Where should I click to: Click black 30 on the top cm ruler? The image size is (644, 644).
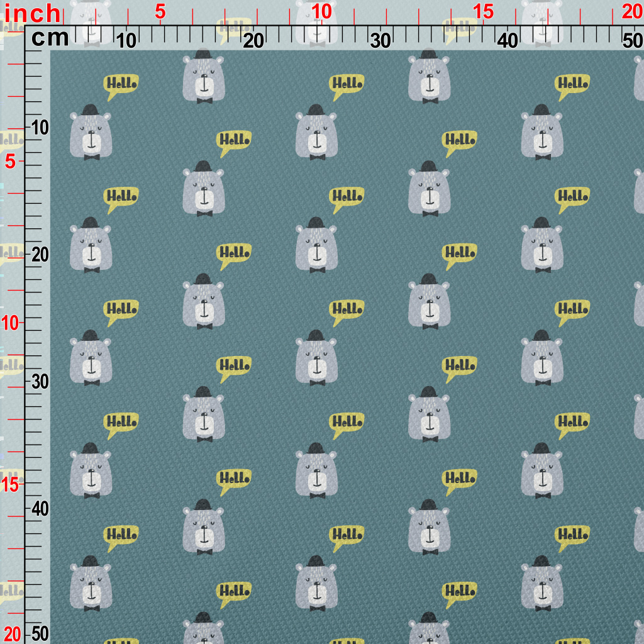380,41
